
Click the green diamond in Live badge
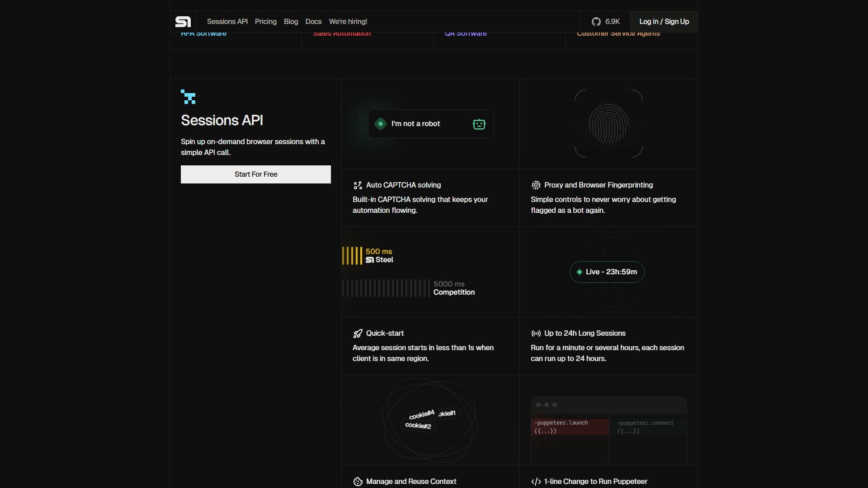(579, 272)
